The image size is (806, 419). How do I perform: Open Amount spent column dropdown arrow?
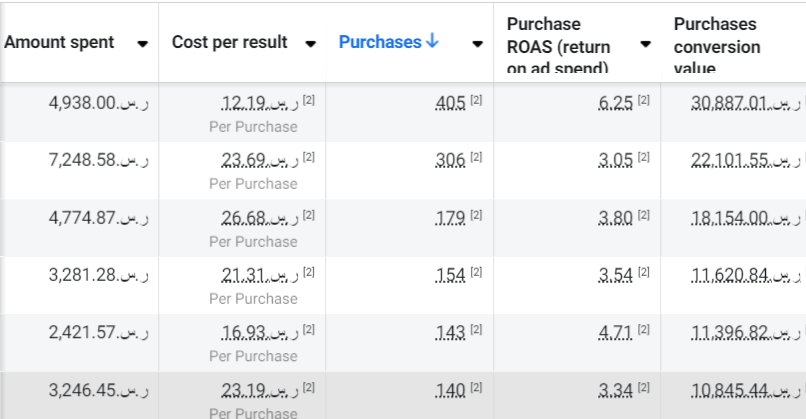(143, 44)
